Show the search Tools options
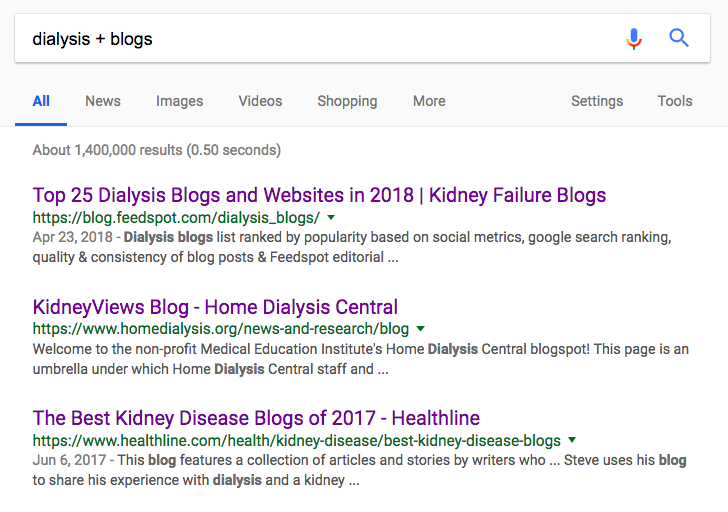Viewport: 728px width, 512px height. coord(675,101)
